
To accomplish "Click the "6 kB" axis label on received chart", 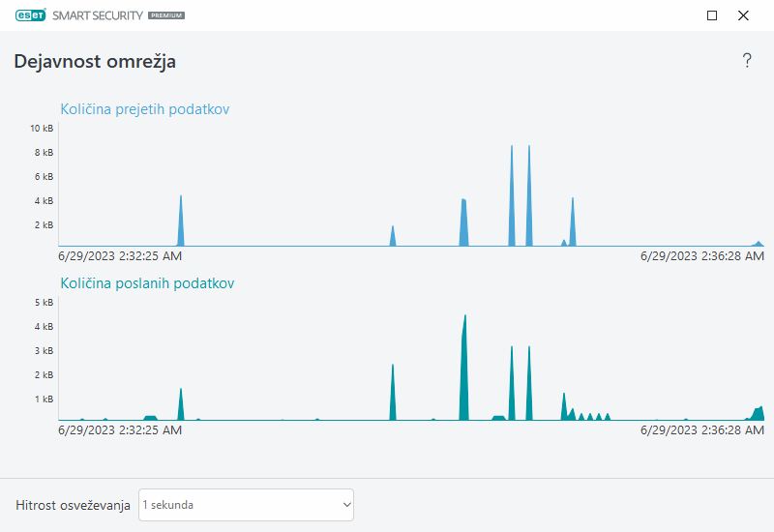I will 44,177.
